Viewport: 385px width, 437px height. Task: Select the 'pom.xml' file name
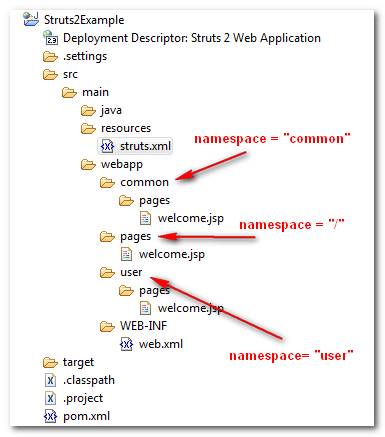coord(87,416)
